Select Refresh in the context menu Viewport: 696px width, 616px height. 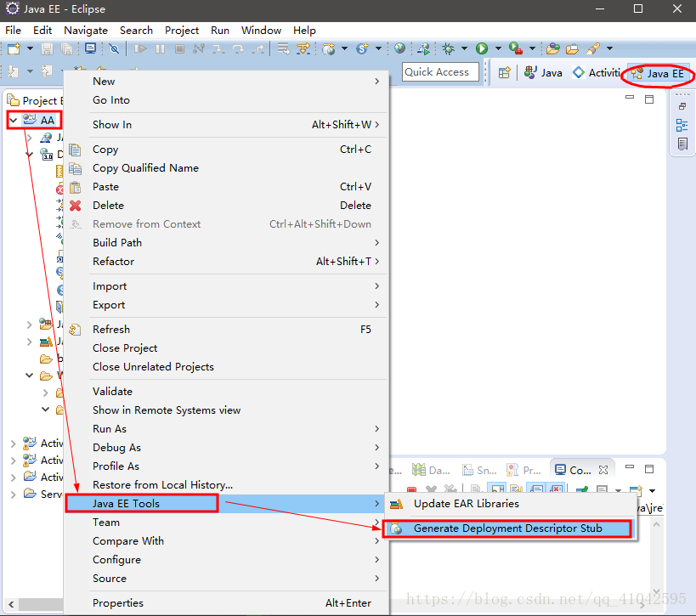226,330
